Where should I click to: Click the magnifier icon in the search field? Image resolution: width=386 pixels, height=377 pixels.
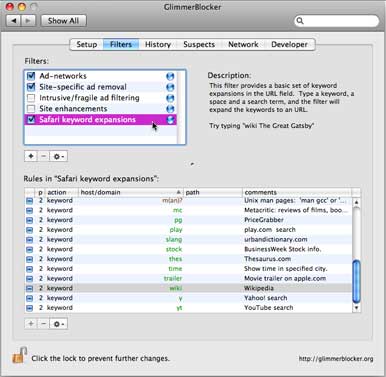click(x=300, y=21)
